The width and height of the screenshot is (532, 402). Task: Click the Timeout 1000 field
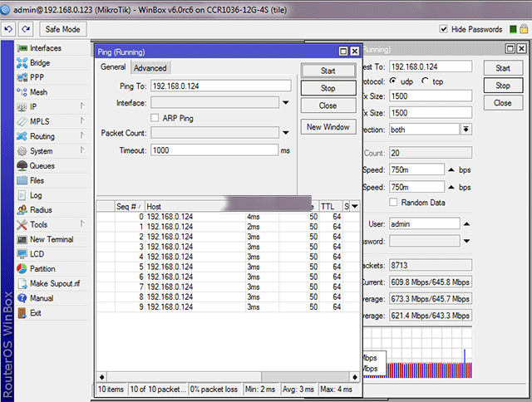point(214,150)
